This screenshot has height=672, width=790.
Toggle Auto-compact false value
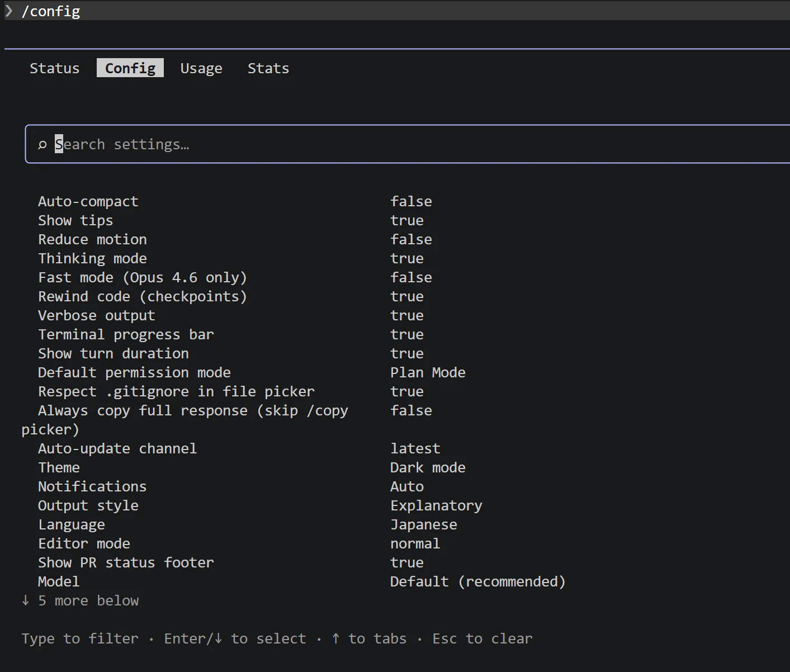[411, 201]
